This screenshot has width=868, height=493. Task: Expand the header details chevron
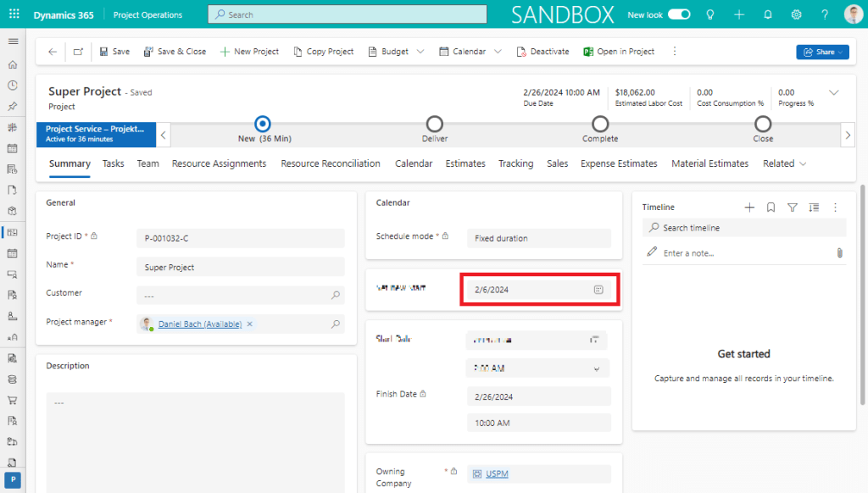pyautogui.click(x=833, y=92)
